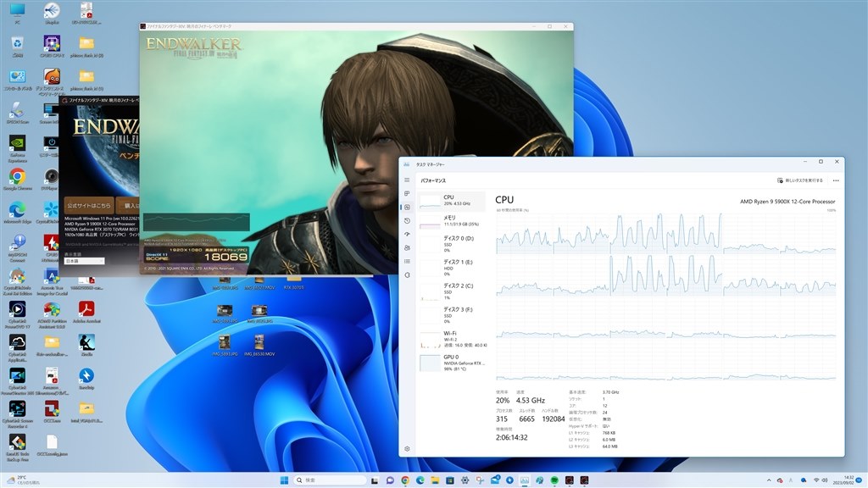Open the PC desktop icon

tap(17, 14)
